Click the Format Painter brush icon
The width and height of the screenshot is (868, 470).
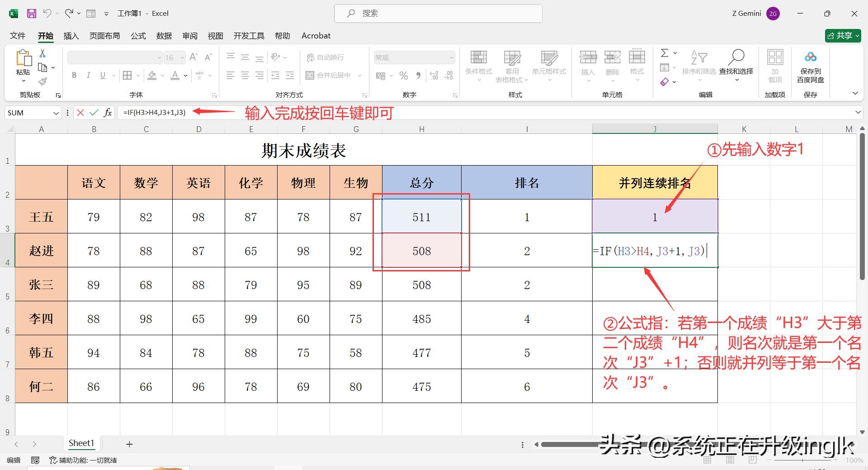42,81
